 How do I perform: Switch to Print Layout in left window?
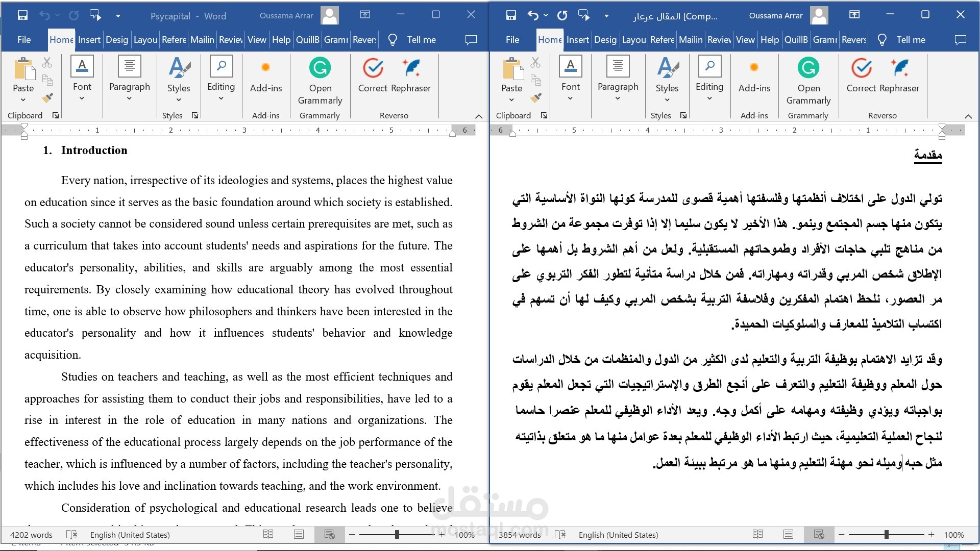pyautogui.click(x=299, y=535)
